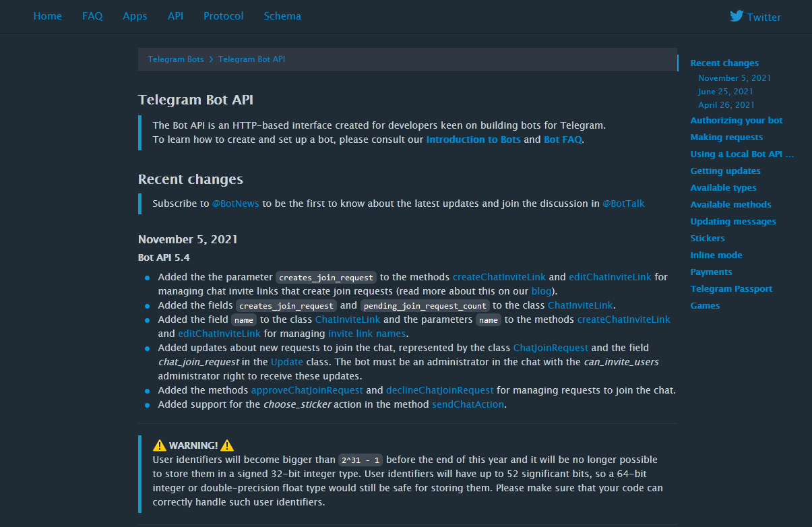
Task: Open ChatInviteLink after pending_join_request_count
Action: pos(580,305)
